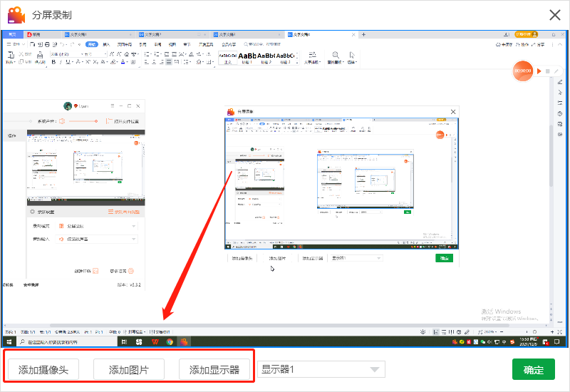570x392 pixels.
Task: Close the 分屏录制 dialog
Action: (555, 15)
